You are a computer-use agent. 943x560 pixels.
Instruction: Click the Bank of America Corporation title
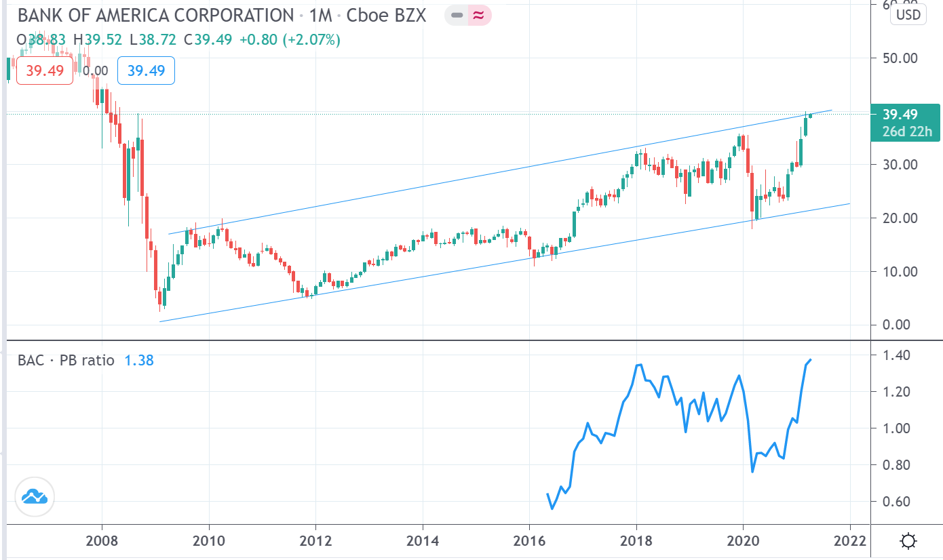tap(156, 15)
